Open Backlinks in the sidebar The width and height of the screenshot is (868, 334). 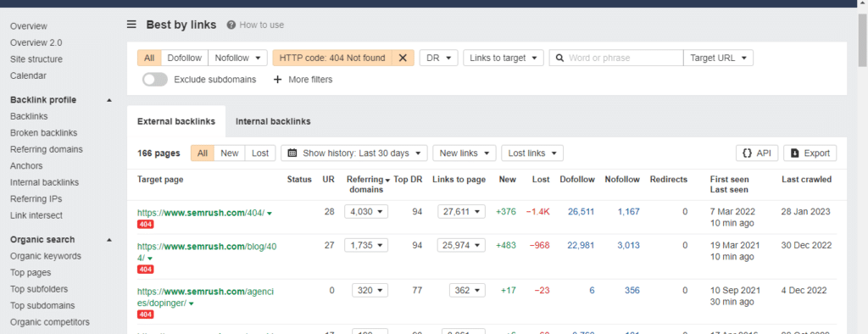tap(29, 116)
